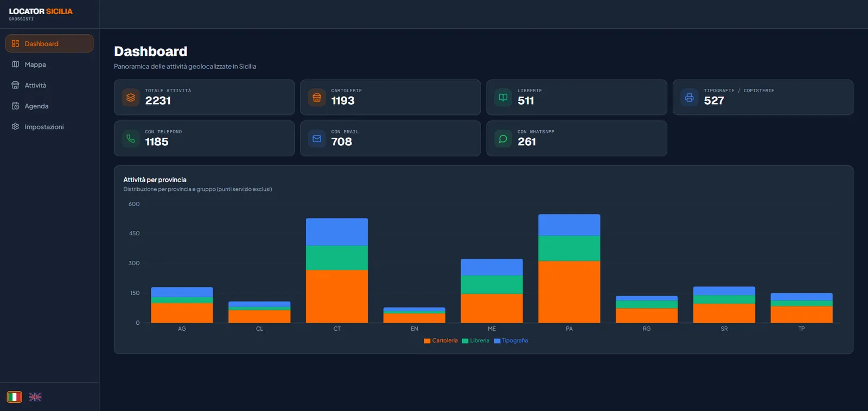
Task: Click the orange Cartoleria segment of PA bar
Action: point(569,292)
